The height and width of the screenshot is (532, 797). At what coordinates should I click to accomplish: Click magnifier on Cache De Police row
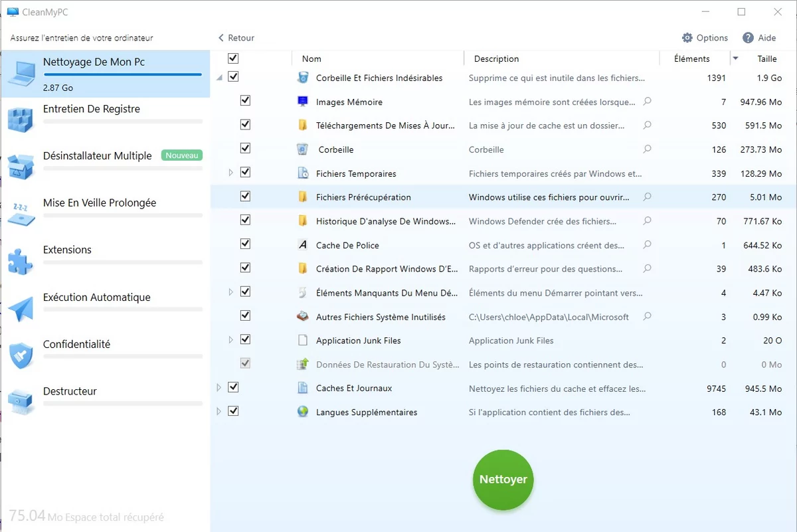coord(648,244)
